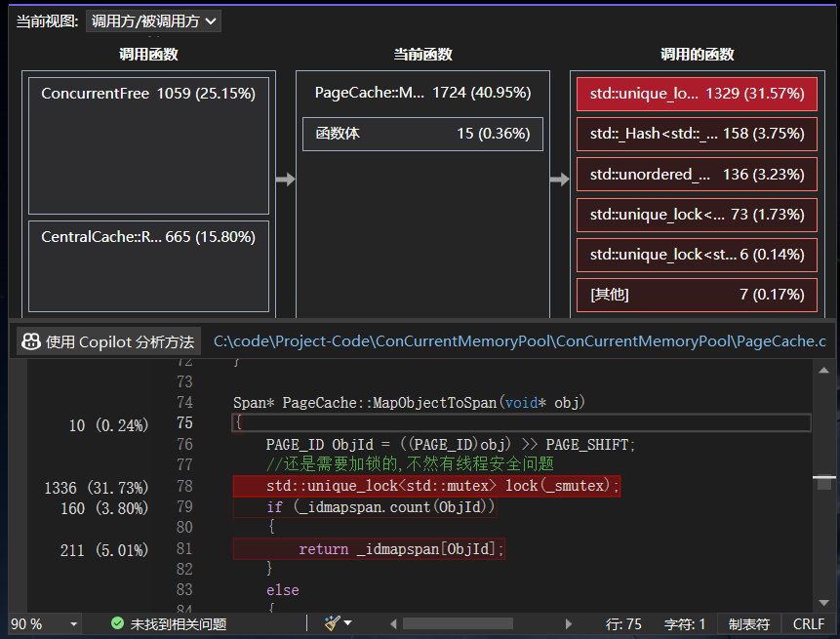Click the green check 未找到相关问题 status icon
This screenshot has width=840, height=639.
117,623
